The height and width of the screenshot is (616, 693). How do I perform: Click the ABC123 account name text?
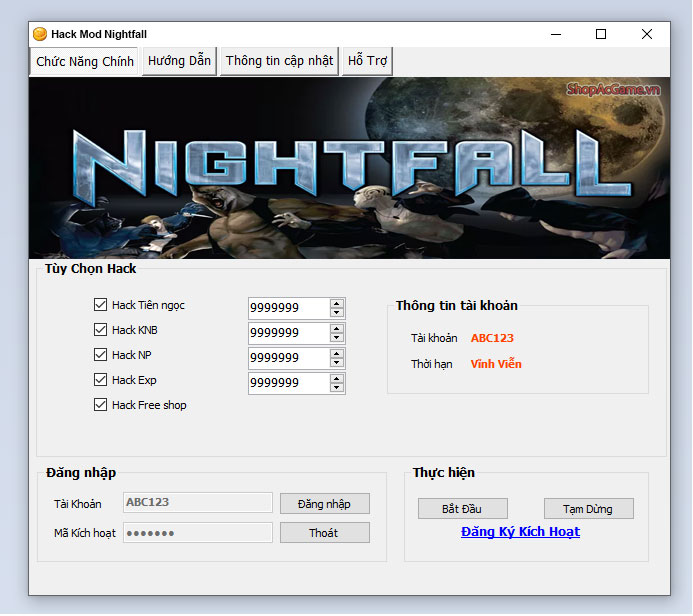(492, 338)
